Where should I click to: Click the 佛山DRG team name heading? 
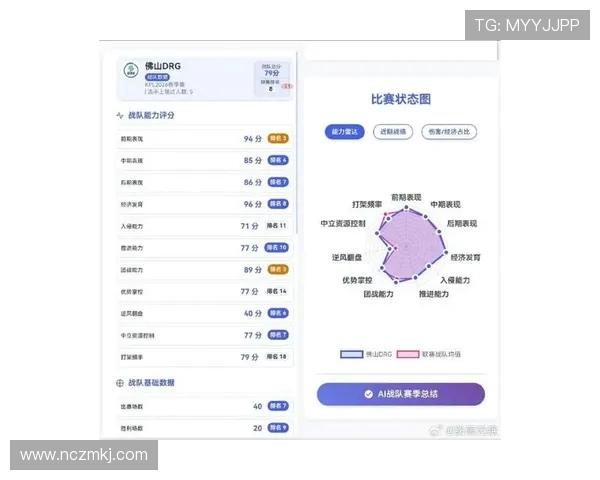pyautogui.click(x=163, y=66)
